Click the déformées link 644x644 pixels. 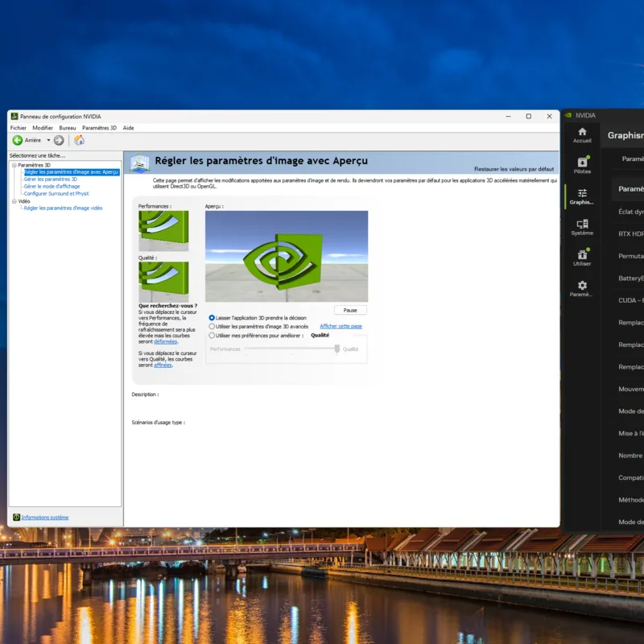click(x=166, y=341)
